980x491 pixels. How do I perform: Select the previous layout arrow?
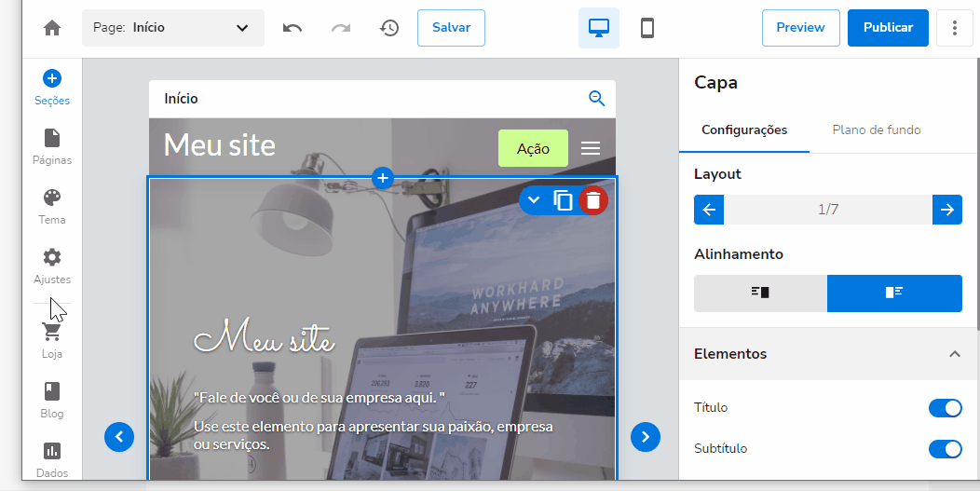tap(709, 210)
